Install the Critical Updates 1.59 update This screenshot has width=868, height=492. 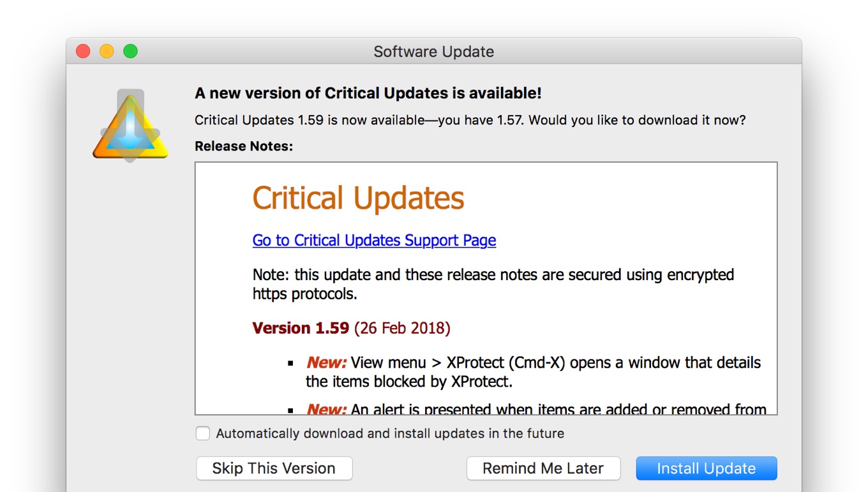tap(706, 468)
